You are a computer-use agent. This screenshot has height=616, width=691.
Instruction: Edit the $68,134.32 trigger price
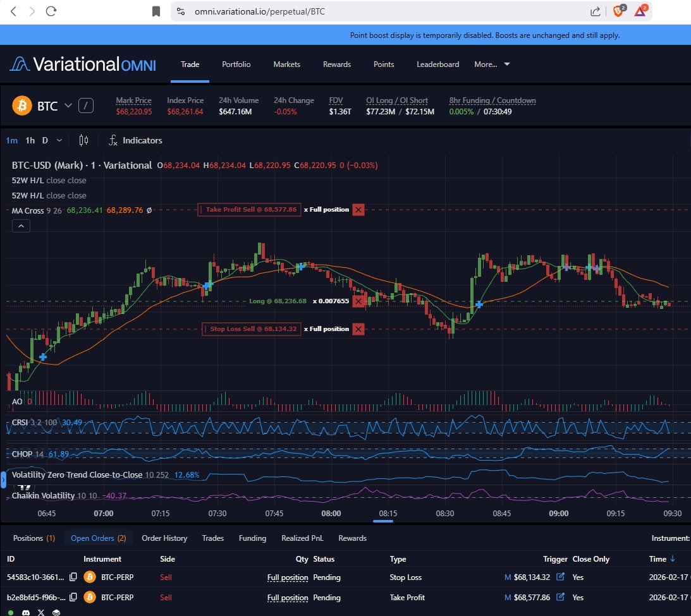coord(560,577)
